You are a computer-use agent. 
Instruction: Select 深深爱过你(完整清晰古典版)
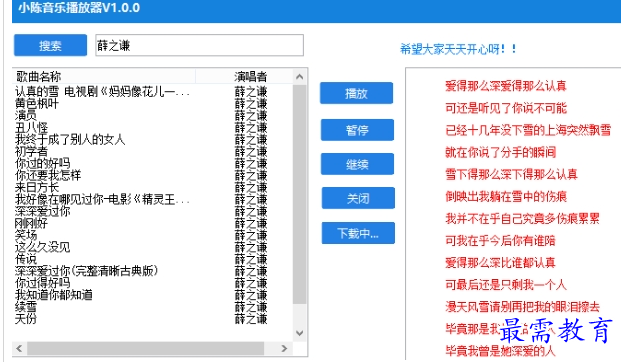[86, 271]
